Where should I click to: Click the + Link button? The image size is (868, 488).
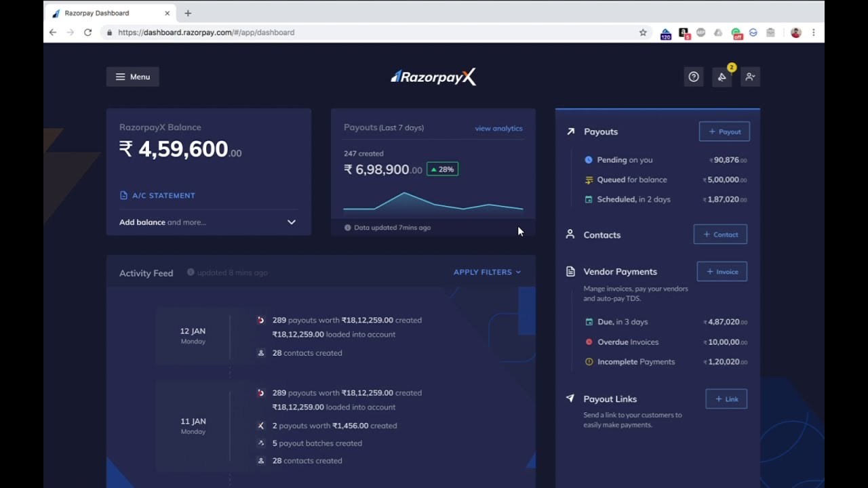coord(726,399)
